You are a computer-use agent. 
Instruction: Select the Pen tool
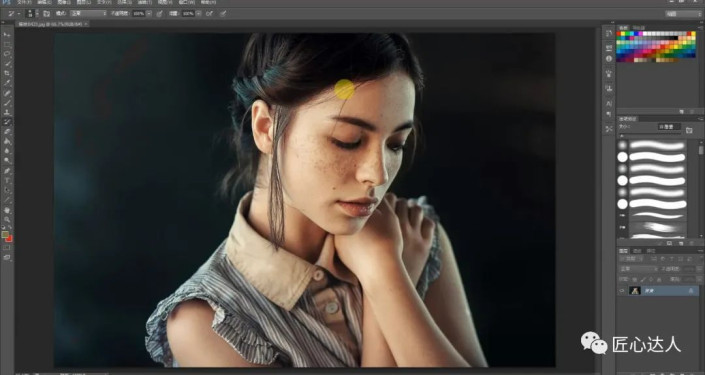click(7, 170)
